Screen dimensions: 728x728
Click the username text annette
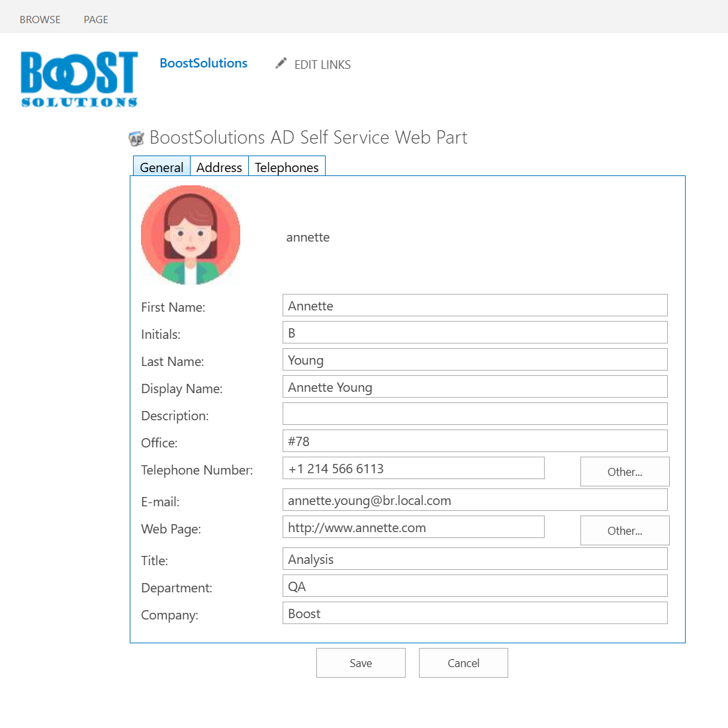click(x=308, y=237)
